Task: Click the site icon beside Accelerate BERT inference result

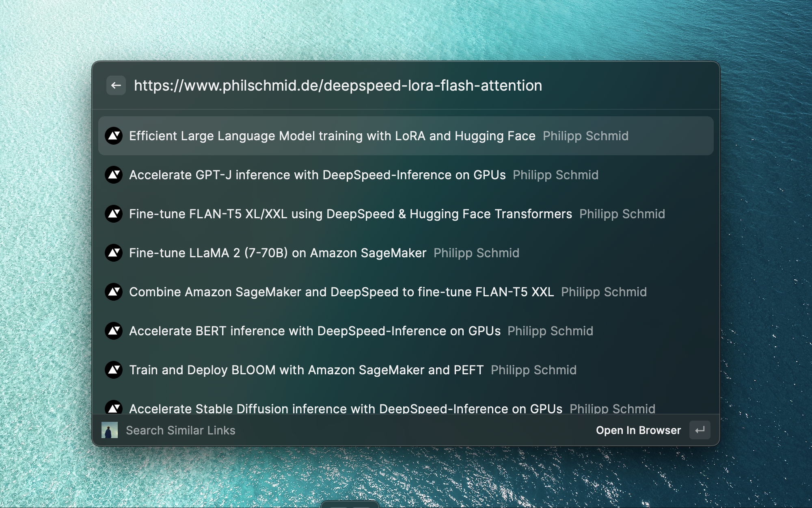Action: [x=114, y=331]
